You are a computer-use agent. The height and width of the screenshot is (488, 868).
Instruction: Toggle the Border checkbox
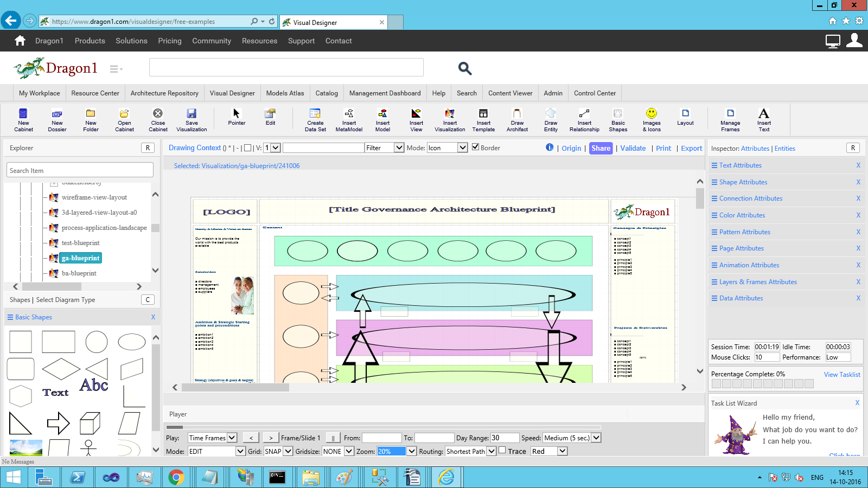[476, 147]
